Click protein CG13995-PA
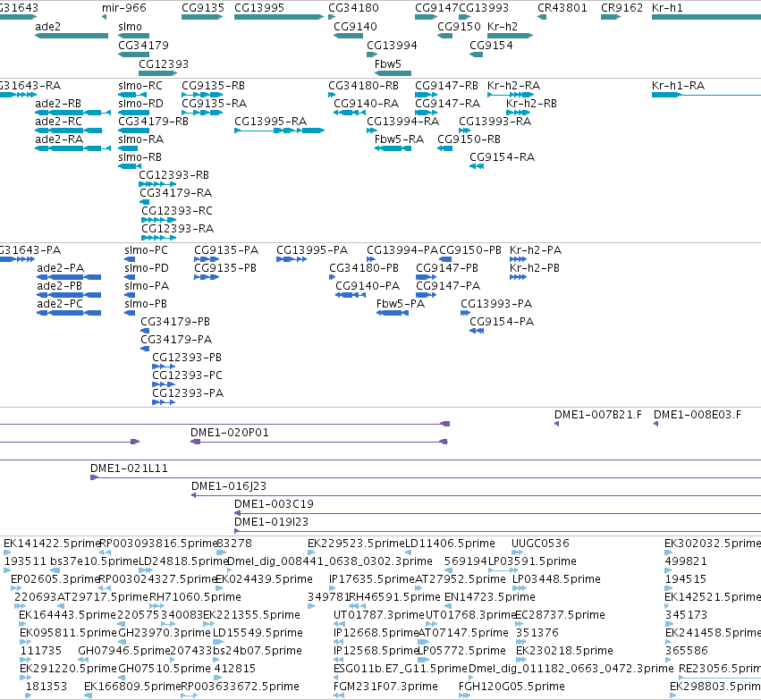This screenshot has height=700, width=761. click(x=312, y=250)
